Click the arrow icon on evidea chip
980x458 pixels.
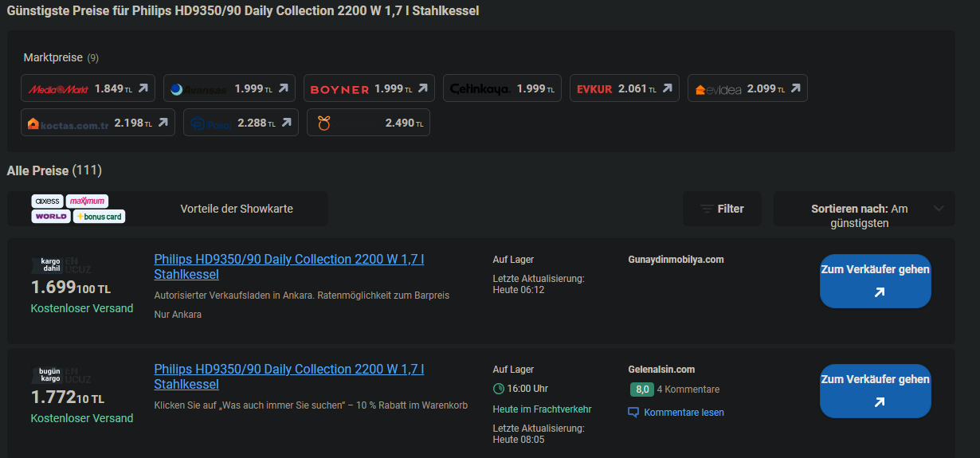click(795, 88)
